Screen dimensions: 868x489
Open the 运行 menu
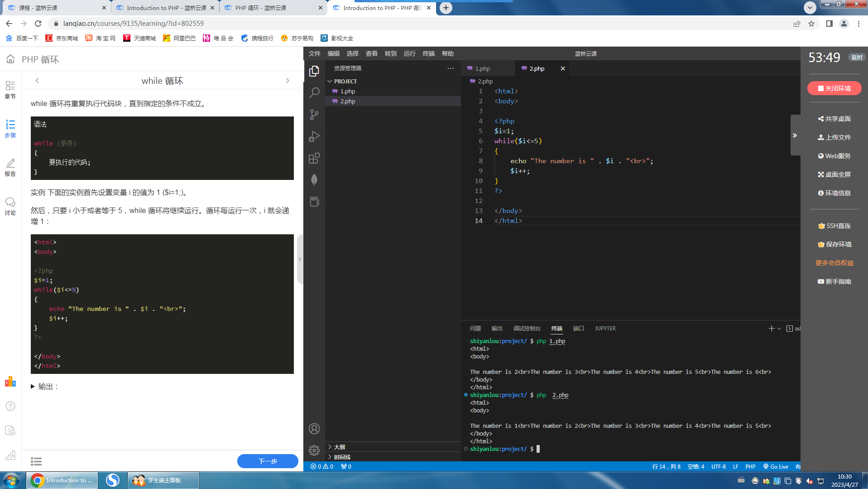coord(410,53)
